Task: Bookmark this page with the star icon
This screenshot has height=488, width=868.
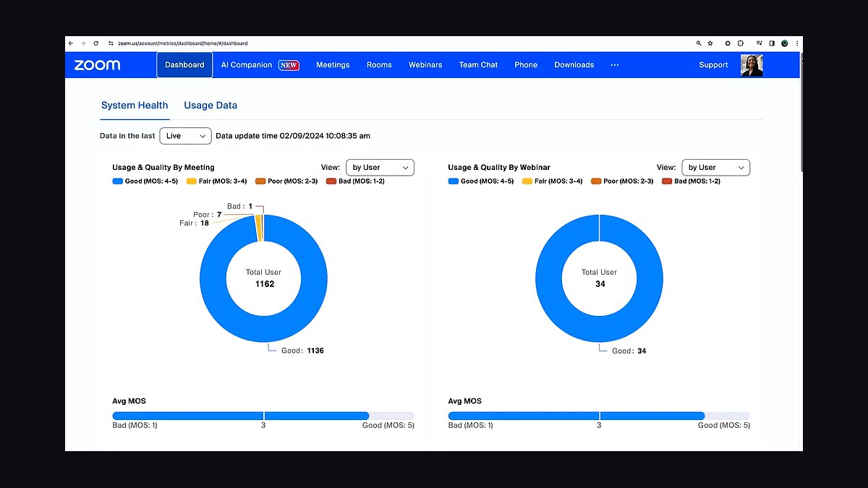Action: [x=710, y=43]
